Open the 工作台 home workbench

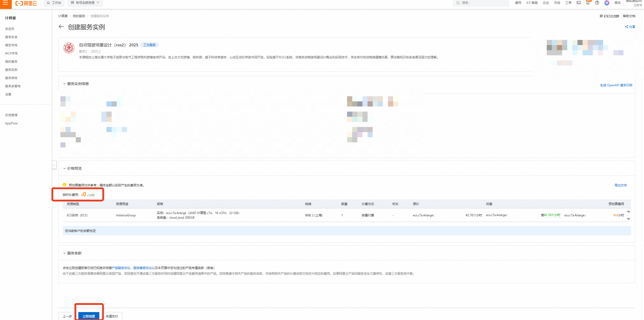[x=54, y=3]
